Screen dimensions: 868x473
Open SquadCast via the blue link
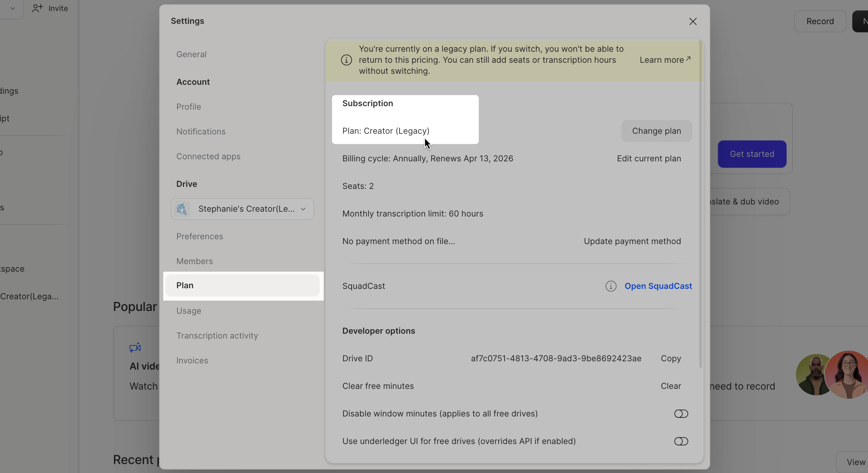(658, 286)
